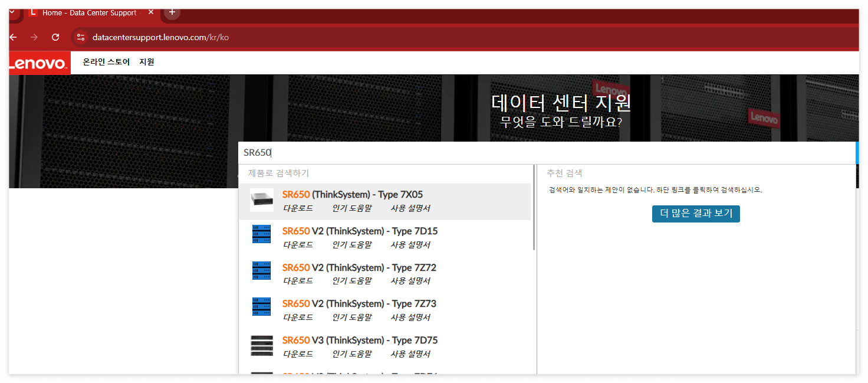Open 사용 설명서 for Type 7X05
This screenshot has width=868, height=383.
(x=410, y=208)
